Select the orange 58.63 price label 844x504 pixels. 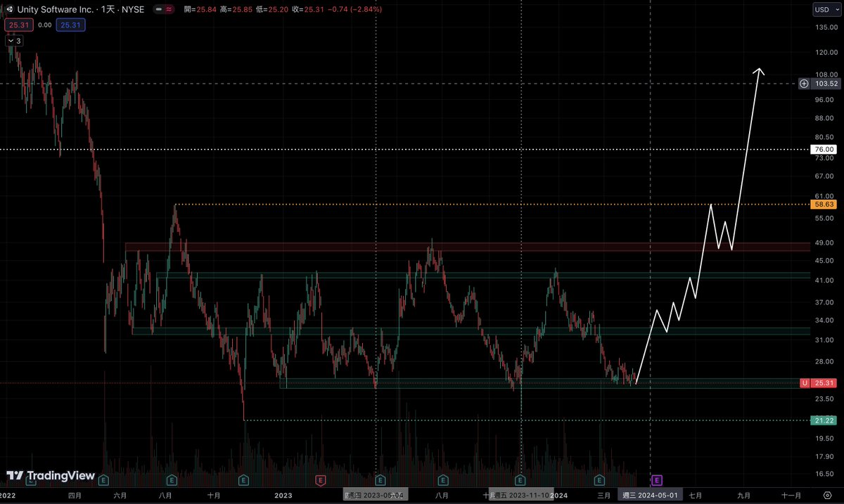(x=822, y=205)
